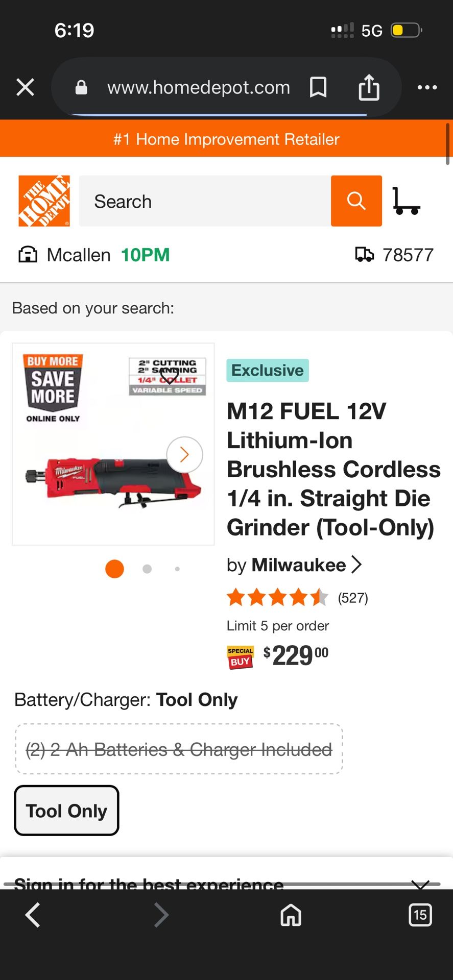Type in the Search input field
This screenshot has height=980, width=453.
[x=204, y=201]
